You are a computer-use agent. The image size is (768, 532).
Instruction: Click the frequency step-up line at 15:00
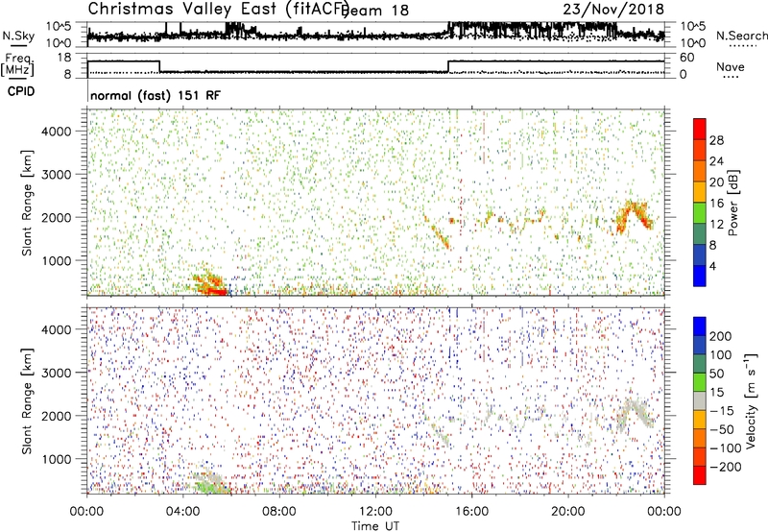click(x=448, y=67)
